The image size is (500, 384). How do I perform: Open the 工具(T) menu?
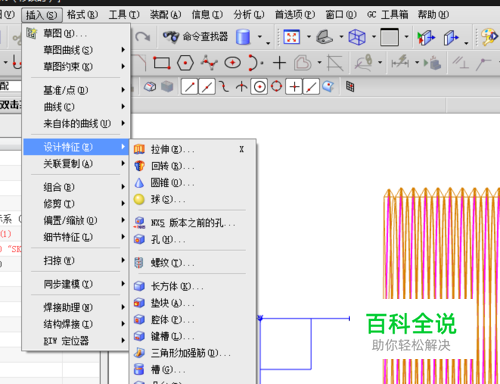(124, 15)
